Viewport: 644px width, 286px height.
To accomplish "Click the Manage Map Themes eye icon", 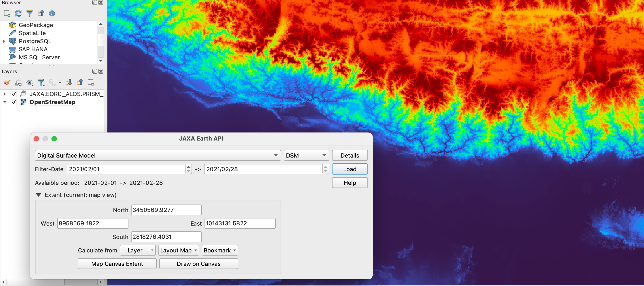I will (30, 82).
